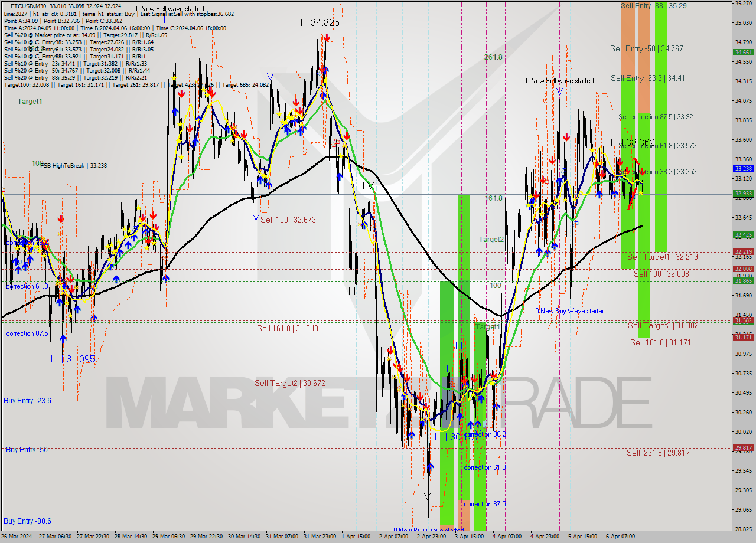Click the green 34.661 price axis tag

[743, 53]
